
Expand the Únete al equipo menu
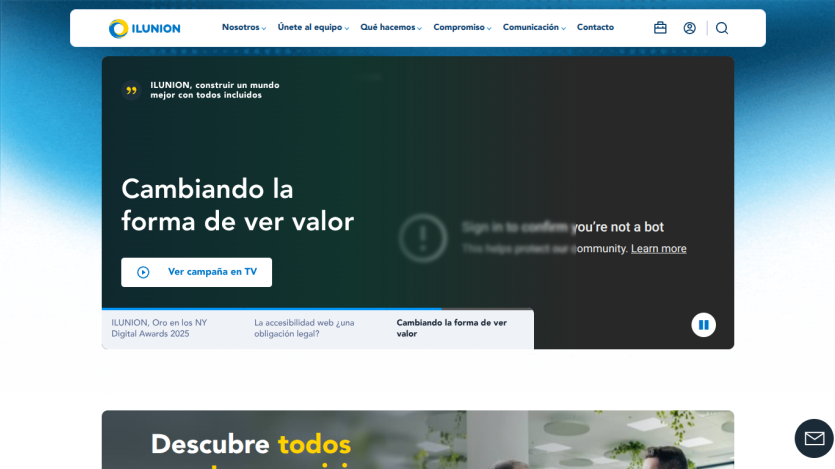point(313,27)
